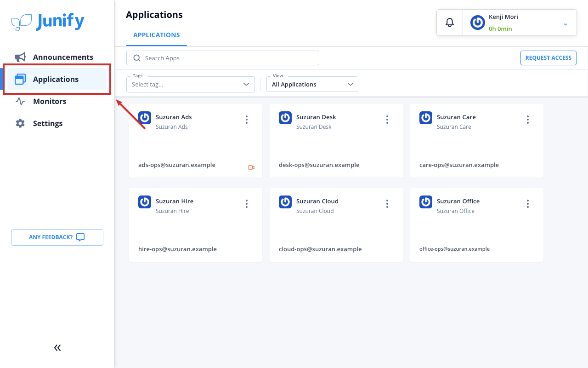Click the Applications page heading
The image size is (588, 368).
(x=154, y=15)
